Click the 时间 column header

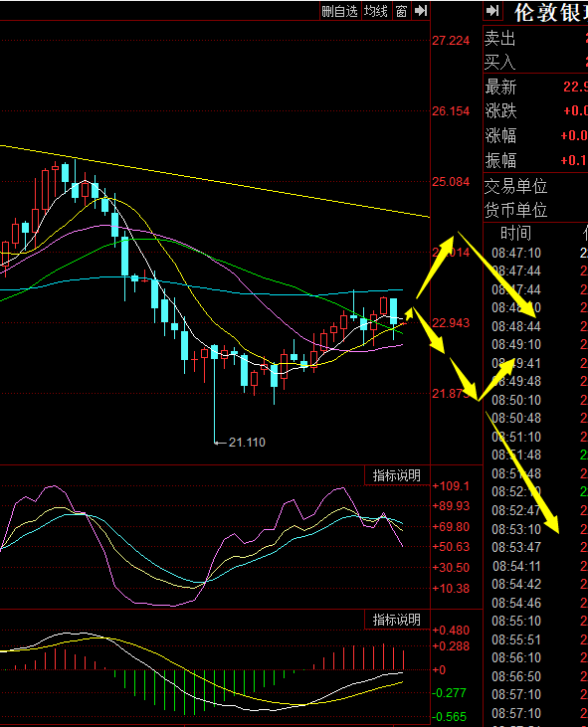pos(515,233)
